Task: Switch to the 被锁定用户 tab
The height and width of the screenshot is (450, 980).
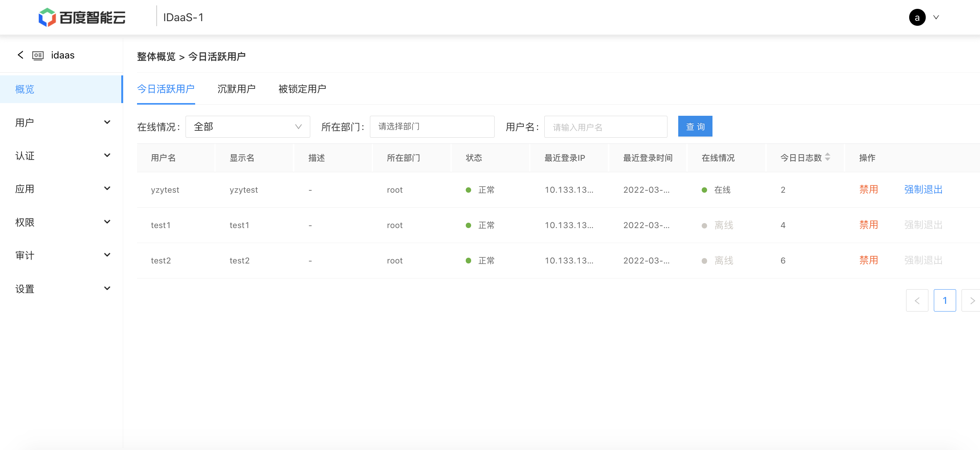Action: click(302, 89)
